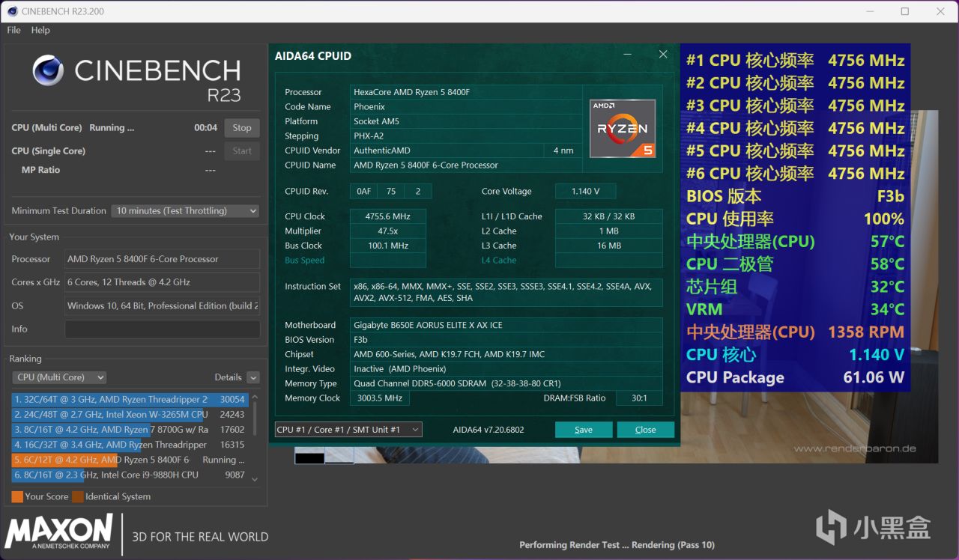Viewport: 959px width, 560px height.
Task: Click Save in the AIDA64 CPUID window
Action: pos(584,430)
